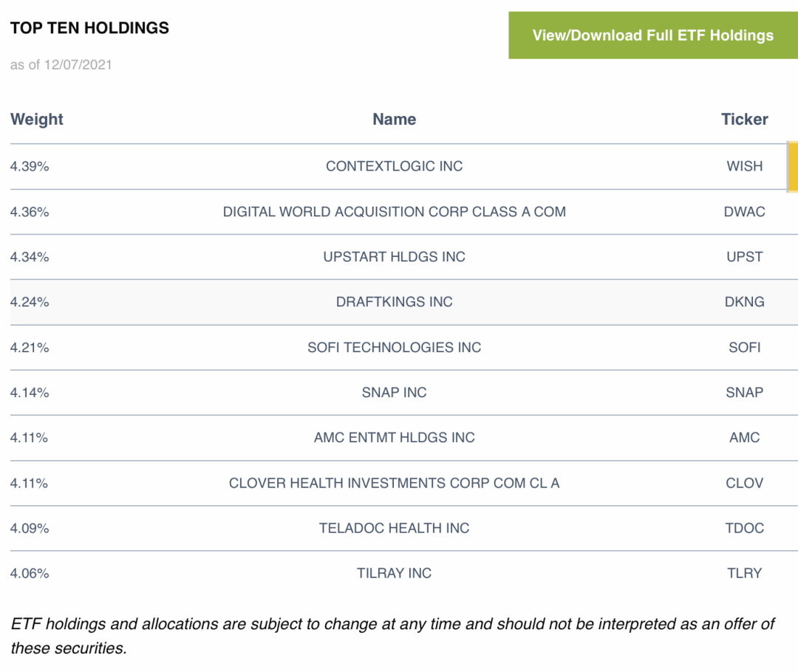The height and width of the screenshot is (672, 798).
Task: Select the Draftkings Inc holding name
Action: click(394, 302)
